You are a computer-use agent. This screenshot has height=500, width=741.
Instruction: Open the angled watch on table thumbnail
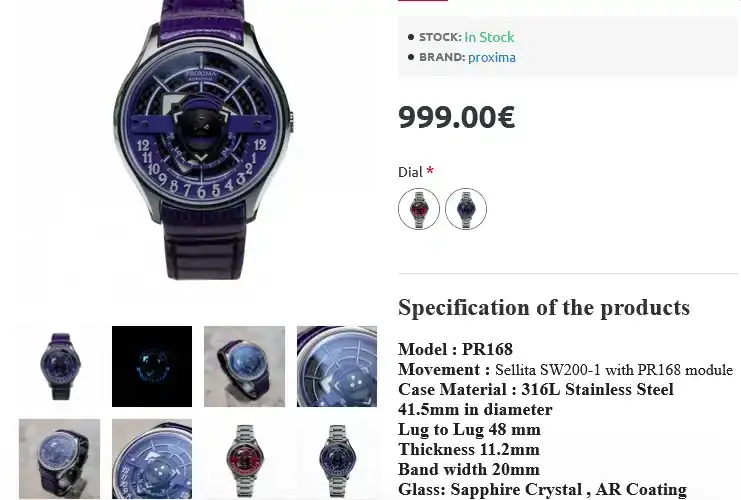(x=244, y=366)
